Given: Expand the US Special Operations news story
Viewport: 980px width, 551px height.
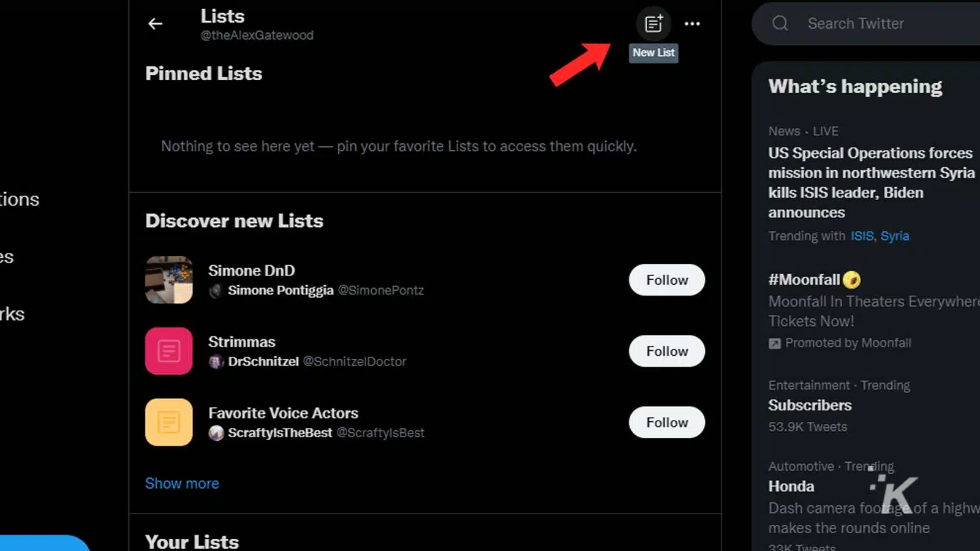Looking at the screenshot, I should (870, 182).
